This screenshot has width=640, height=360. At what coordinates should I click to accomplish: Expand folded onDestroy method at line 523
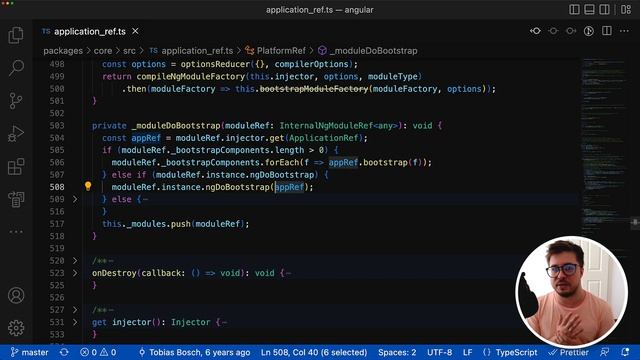coord(75,273)
